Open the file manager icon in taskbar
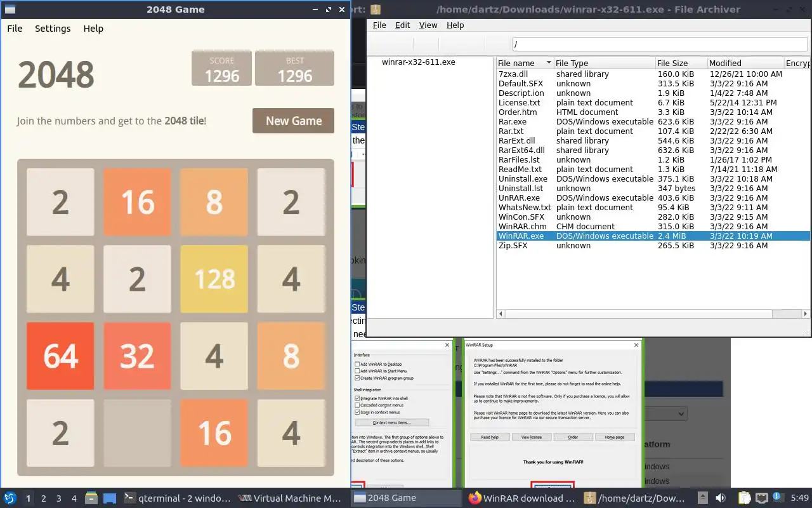The width and height of the screenshot is (812, 508). 91,498
